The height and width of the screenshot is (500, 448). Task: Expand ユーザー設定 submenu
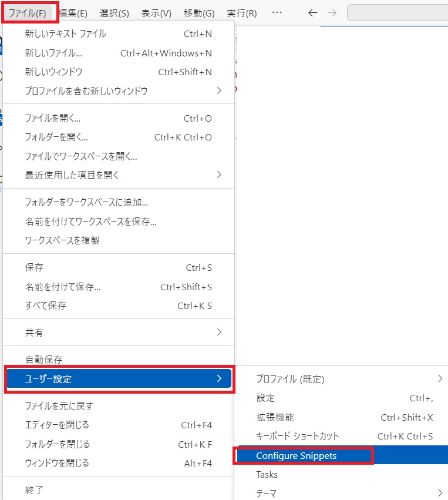119,378
